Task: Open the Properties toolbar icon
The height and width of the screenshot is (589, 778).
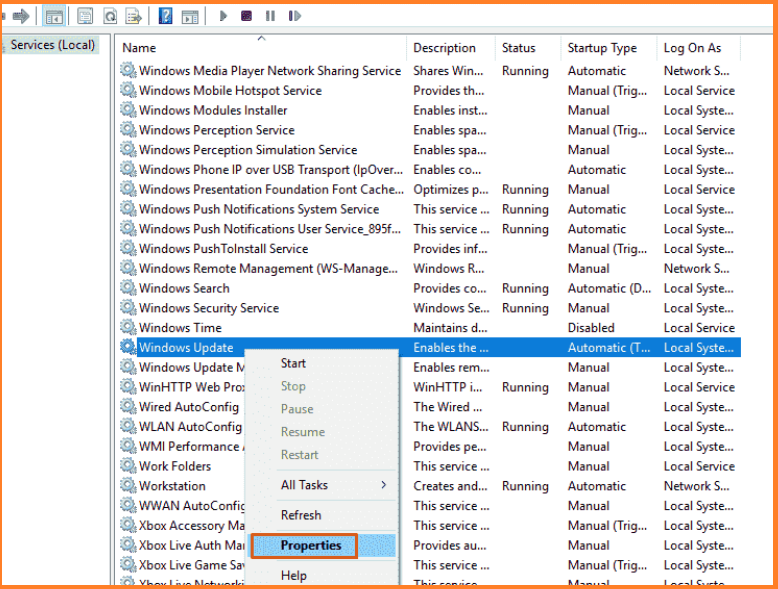Action: (85, 16)
